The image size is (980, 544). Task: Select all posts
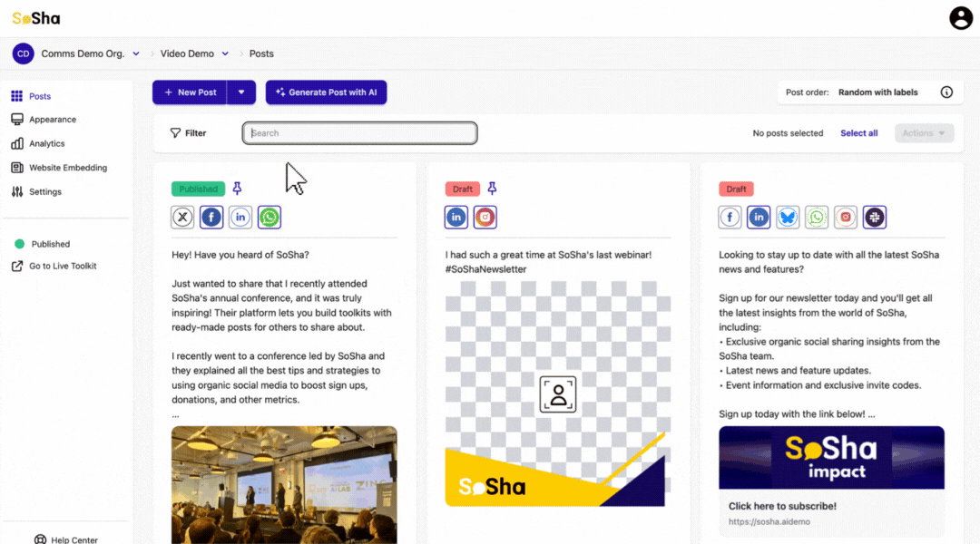pyautogui.click(x=858, y=133)
